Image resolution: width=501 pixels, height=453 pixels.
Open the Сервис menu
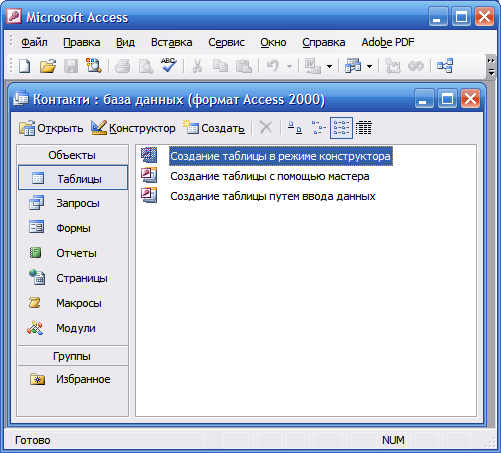click(226, 42)
